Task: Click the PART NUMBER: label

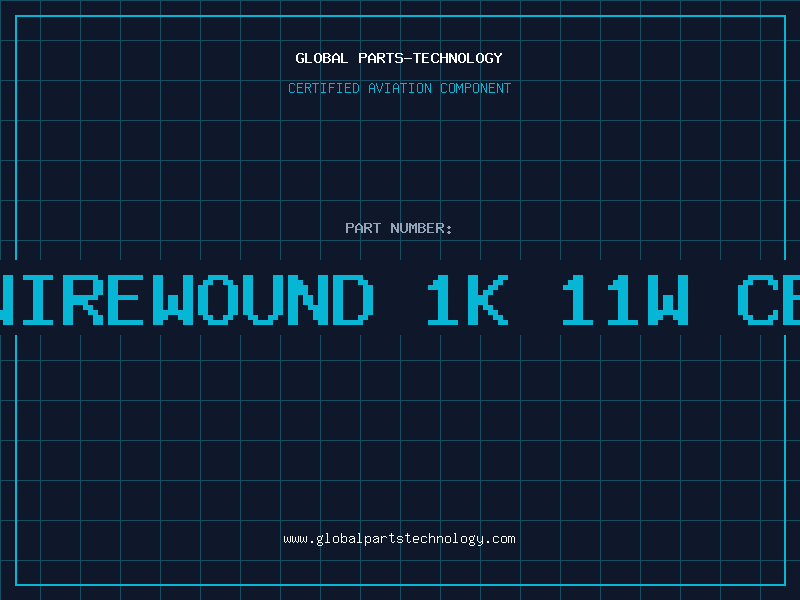Action: 399,228
